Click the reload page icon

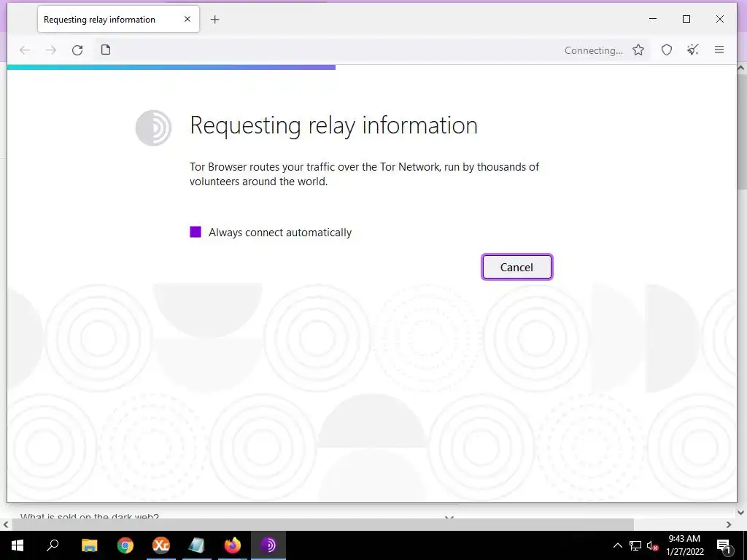[77, 50]
